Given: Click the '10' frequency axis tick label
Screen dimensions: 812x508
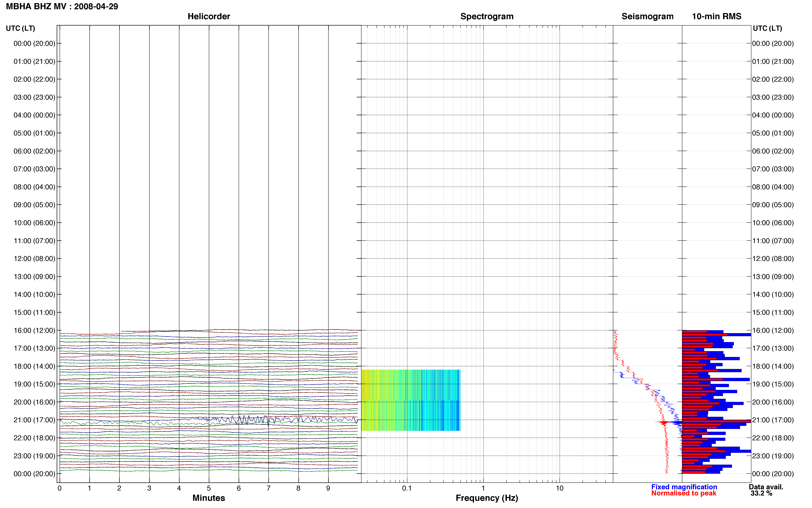Looking at the screenshot, I should pyautogui.click(x=559, y=488).
